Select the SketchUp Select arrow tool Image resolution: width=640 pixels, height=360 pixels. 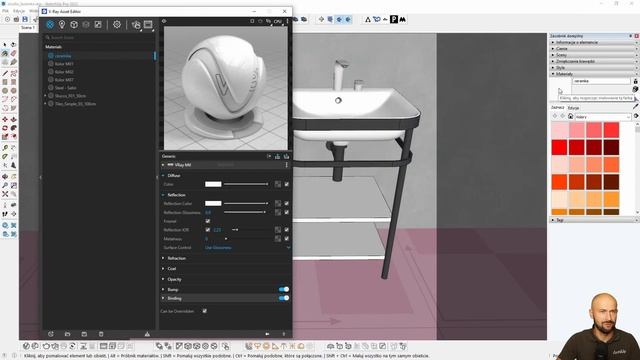(x=5, y=44)
